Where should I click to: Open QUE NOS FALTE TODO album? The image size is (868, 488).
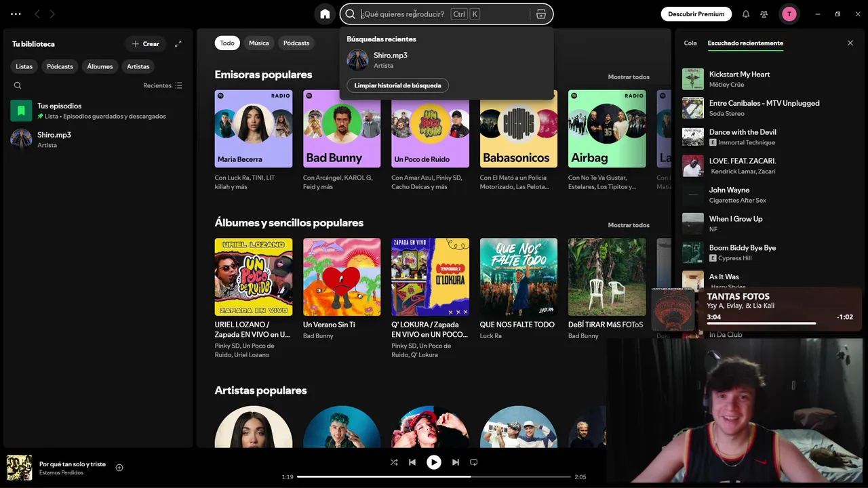coord(519,289)
